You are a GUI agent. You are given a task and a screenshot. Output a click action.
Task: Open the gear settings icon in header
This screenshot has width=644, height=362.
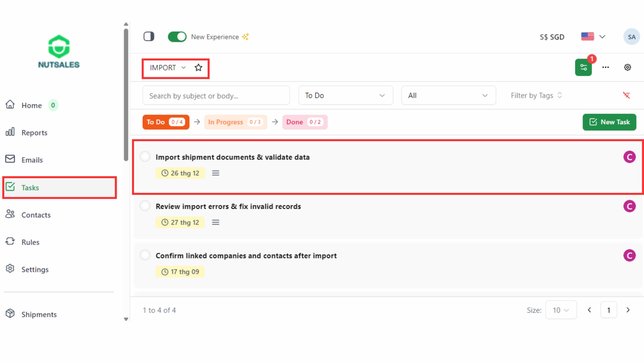(x=627, y=67)
